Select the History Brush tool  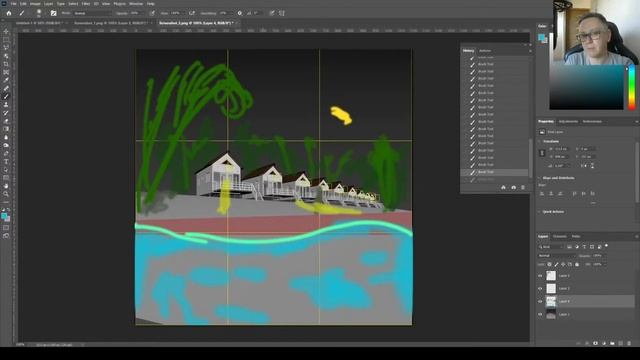click(x=6, y=113)
